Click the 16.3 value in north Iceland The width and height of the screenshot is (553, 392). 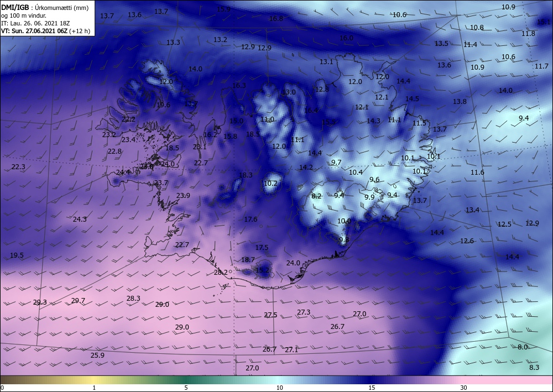(x=239, y=85)
